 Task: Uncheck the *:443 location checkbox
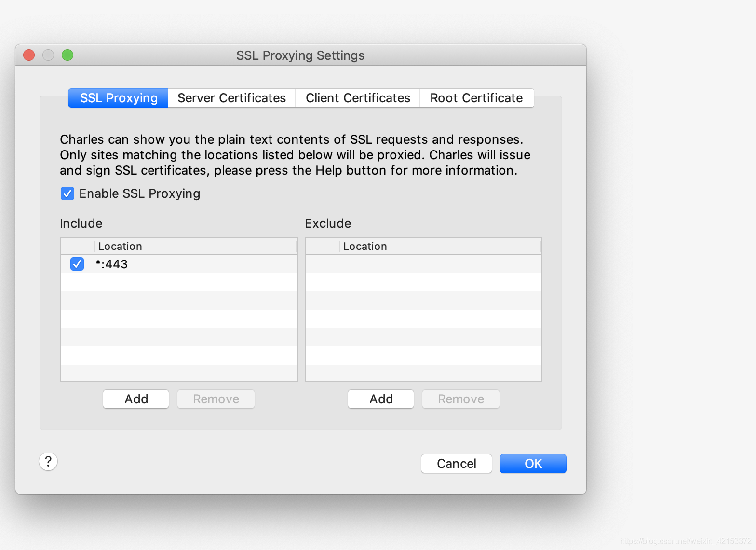click(x=77, y=264)
